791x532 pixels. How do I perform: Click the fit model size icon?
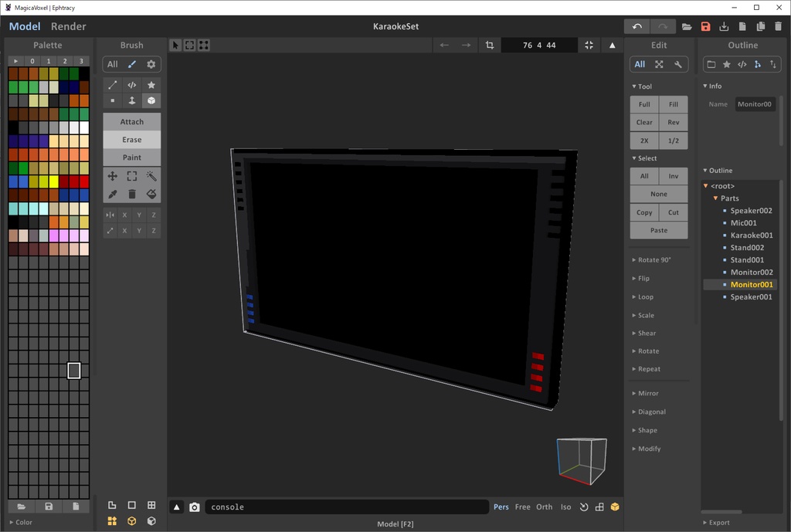589,46
